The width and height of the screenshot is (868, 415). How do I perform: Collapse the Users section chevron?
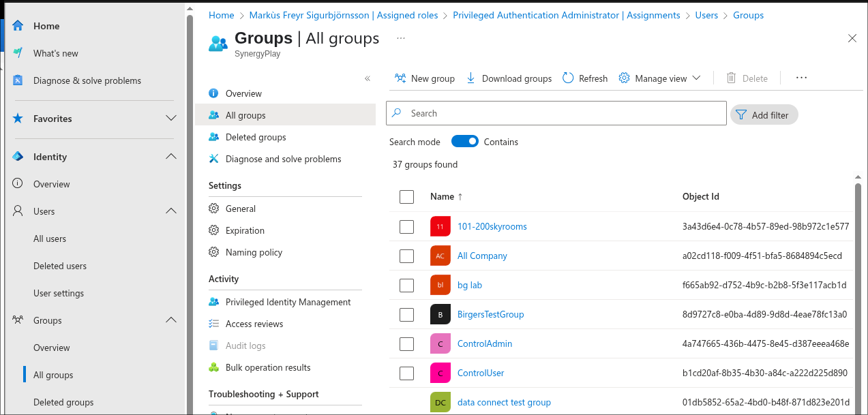tap(171, 211)
